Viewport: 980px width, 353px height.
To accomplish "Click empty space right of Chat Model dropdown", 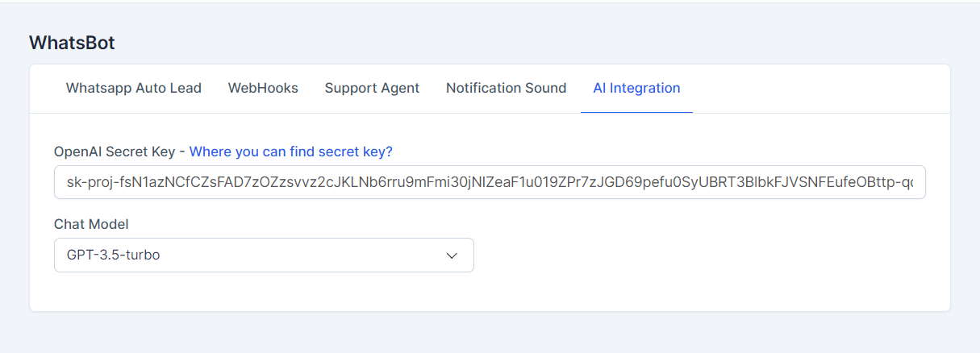I will 694,255.
